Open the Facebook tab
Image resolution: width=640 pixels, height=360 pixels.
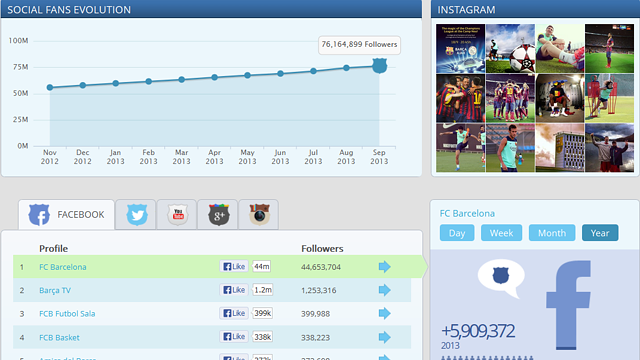coord(67,215)
